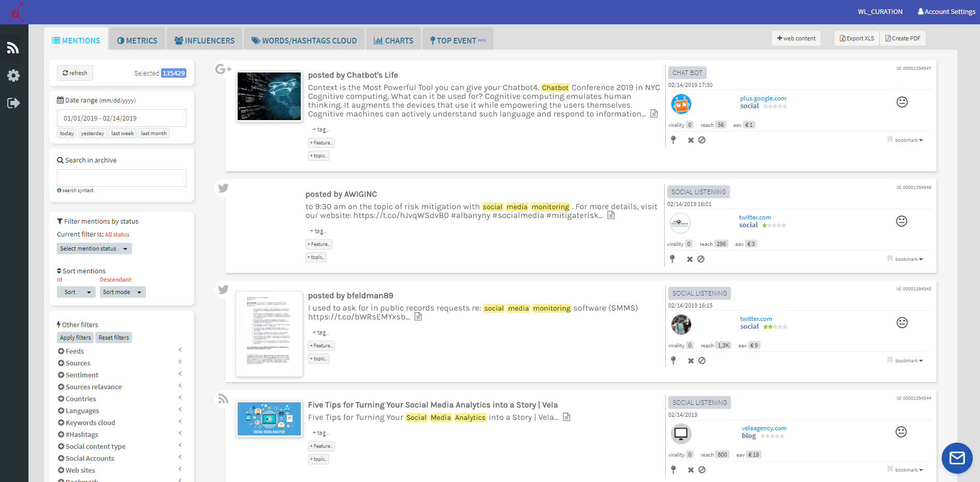Open the mail chat bubble button
This screenshot has height=482, width=980.
click(x=957, y=458)
